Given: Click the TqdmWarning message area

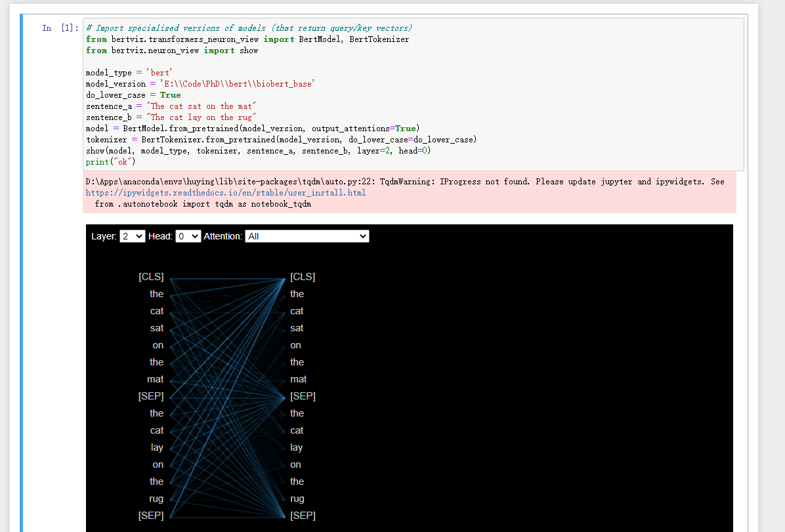Looking at the screenshot, I should pyautogui.click(x=394, y=192).
